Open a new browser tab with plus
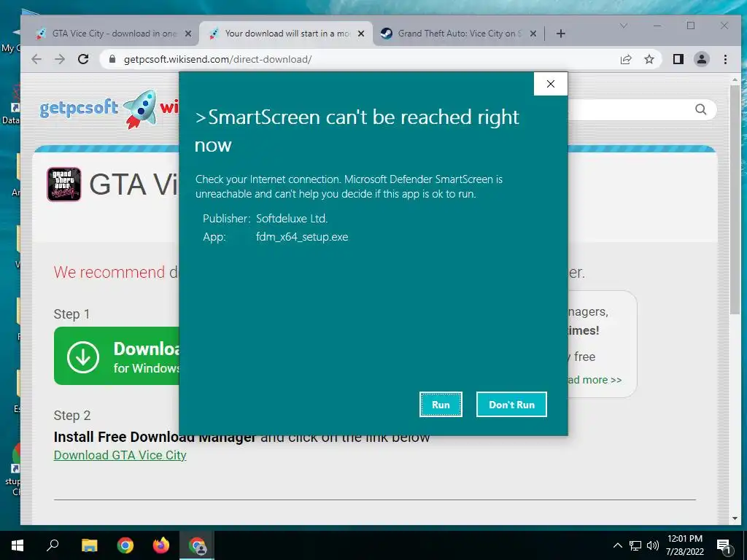Viewport: 747px width, 560px height. [561, 34]
